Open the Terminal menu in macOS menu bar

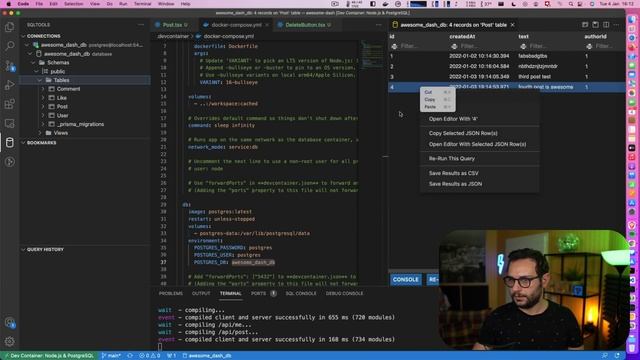click(x=142, y=4)
